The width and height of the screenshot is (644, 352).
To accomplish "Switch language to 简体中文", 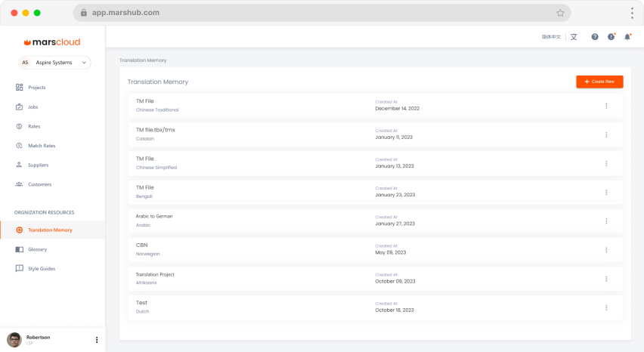I will click(551, 37).
